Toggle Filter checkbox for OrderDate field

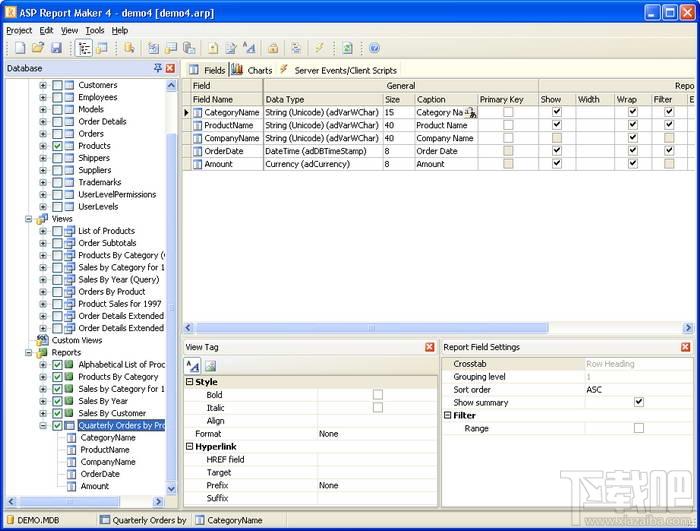coord(669,151)
